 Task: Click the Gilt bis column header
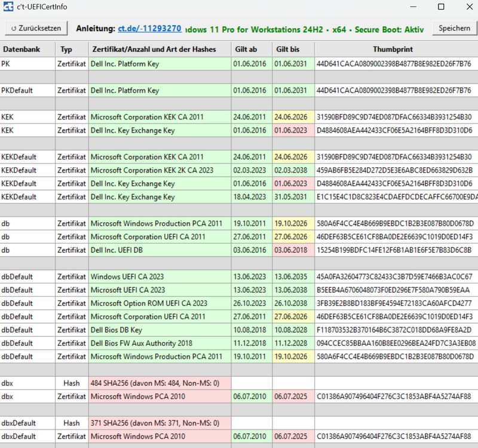tap(293, 50)
